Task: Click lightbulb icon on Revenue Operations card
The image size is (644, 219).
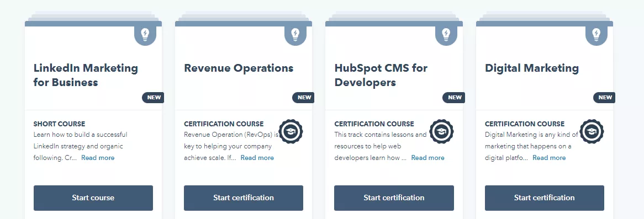Action: pos(295,35)
